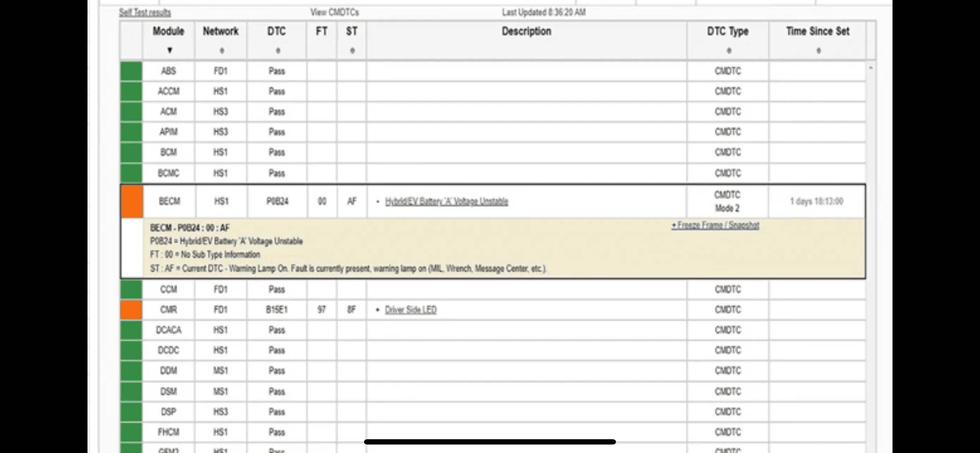This screenshot has width=980, height=453.
Task: Click orange status indicator for CMR row
Action: 131,310
